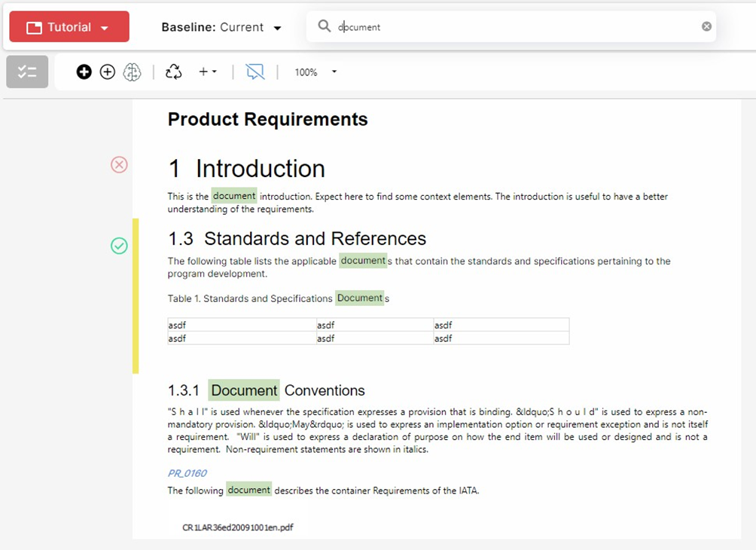Click the yellow change bar beside section 1.3
The width and height of the screenshot is (756, 550).
pos(136,296)
